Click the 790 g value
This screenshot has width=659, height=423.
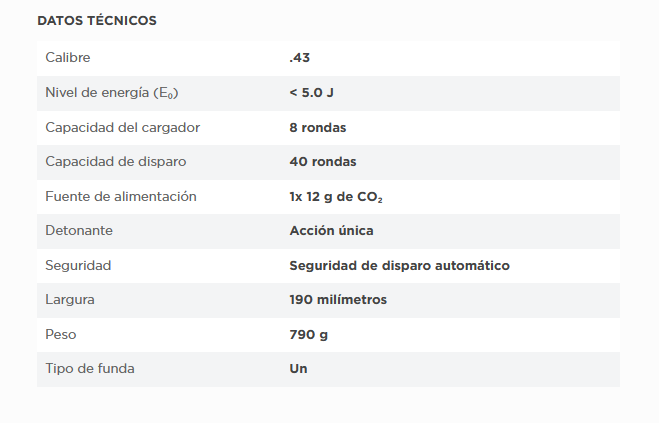tap(308, 334)
